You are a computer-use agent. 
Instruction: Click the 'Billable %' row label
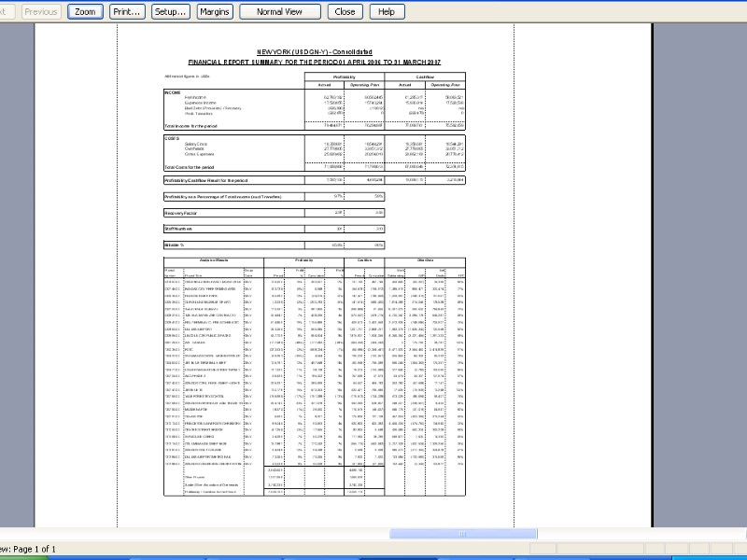coord(174,245)
